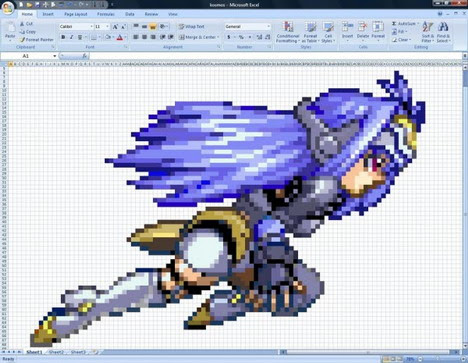Screen dimensions: 468x363
Task: Click the Save icon in Quick Access toolbar
Action: click(x=37, y=5)
